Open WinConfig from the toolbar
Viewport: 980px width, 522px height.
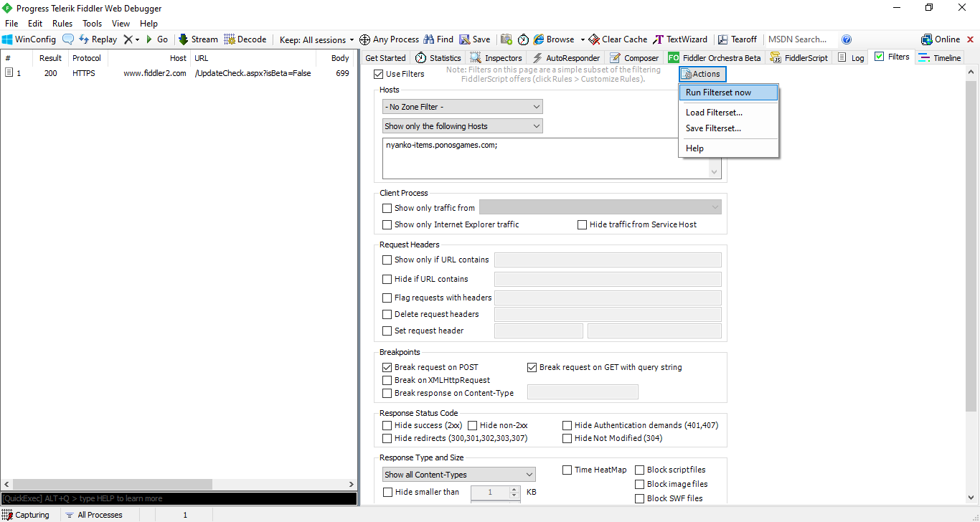29,39
